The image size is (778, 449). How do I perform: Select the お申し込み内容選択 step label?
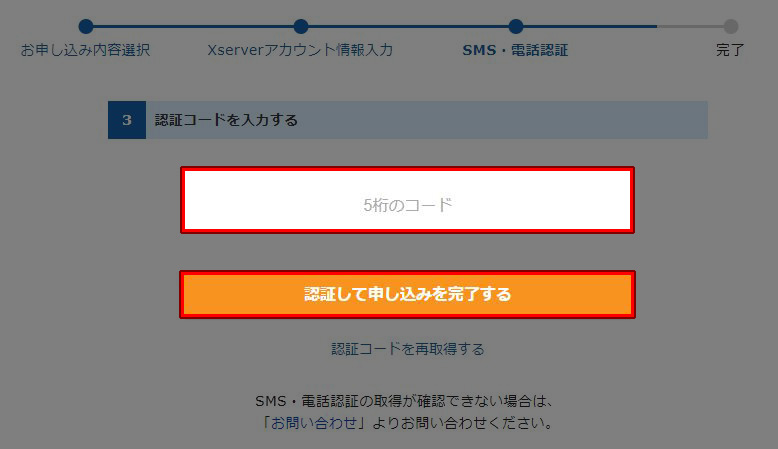click(x=85, y=50)
